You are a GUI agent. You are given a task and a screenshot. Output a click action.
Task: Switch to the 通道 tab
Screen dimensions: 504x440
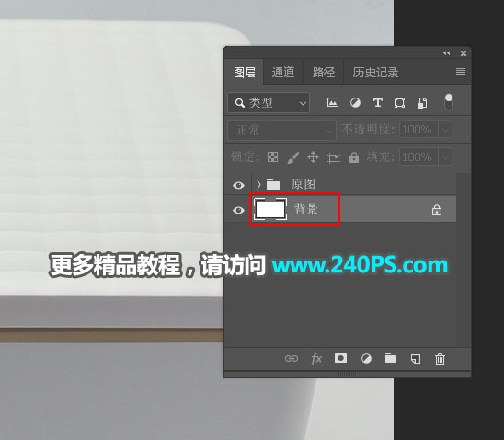283,73
